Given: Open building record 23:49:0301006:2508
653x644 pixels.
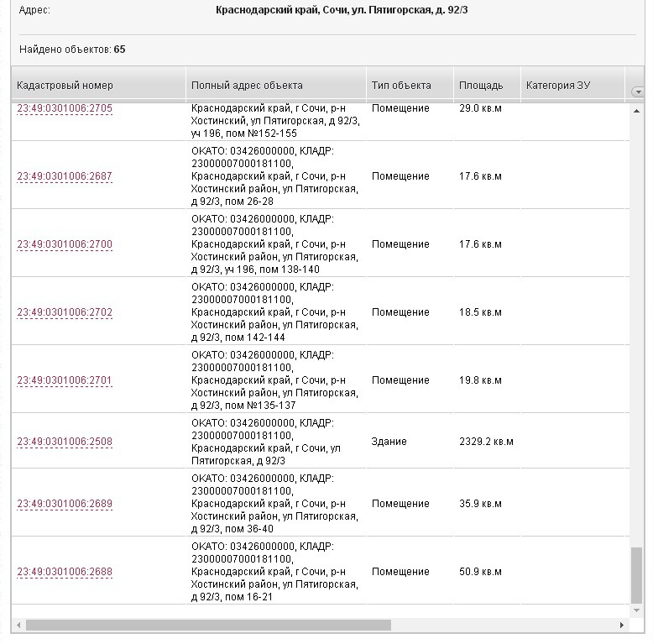Looking at the screenshot, I should point(65,442).
